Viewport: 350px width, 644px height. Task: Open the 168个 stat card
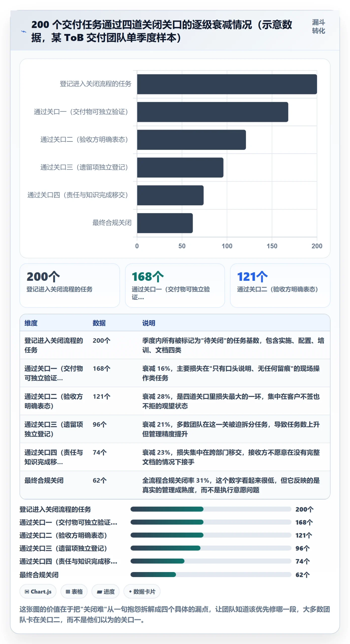175,286
